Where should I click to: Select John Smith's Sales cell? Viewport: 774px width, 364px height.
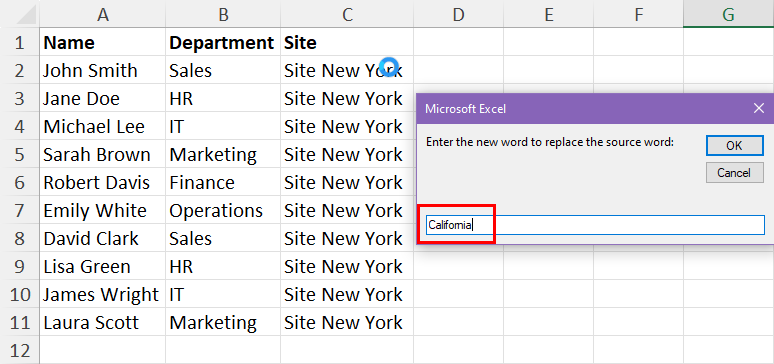pyautogui.click(x=223, y=70)
